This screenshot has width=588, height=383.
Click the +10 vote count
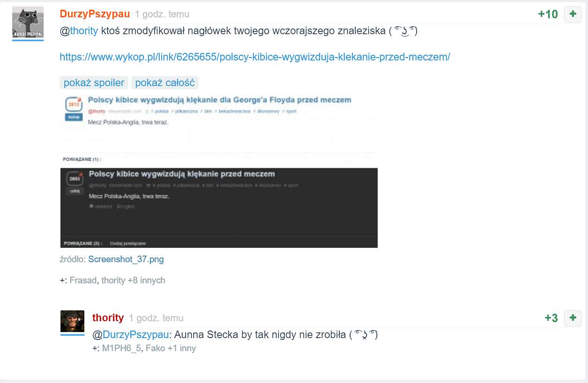pos(548,15)
